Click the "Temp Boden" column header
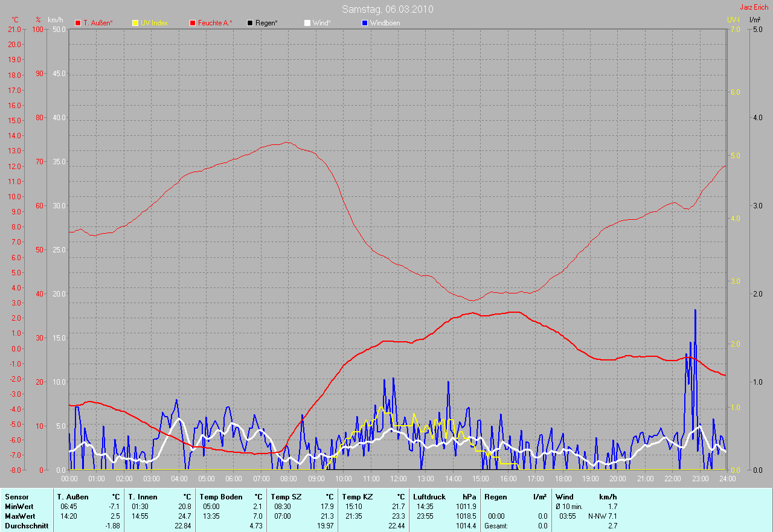Image resolution: width=773 pixels, height=532 pixels. click(x=221, y=497)
